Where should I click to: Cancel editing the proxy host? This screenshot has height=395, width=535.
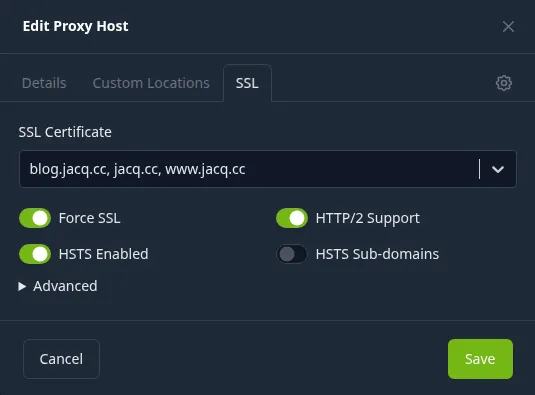(61, 359)
